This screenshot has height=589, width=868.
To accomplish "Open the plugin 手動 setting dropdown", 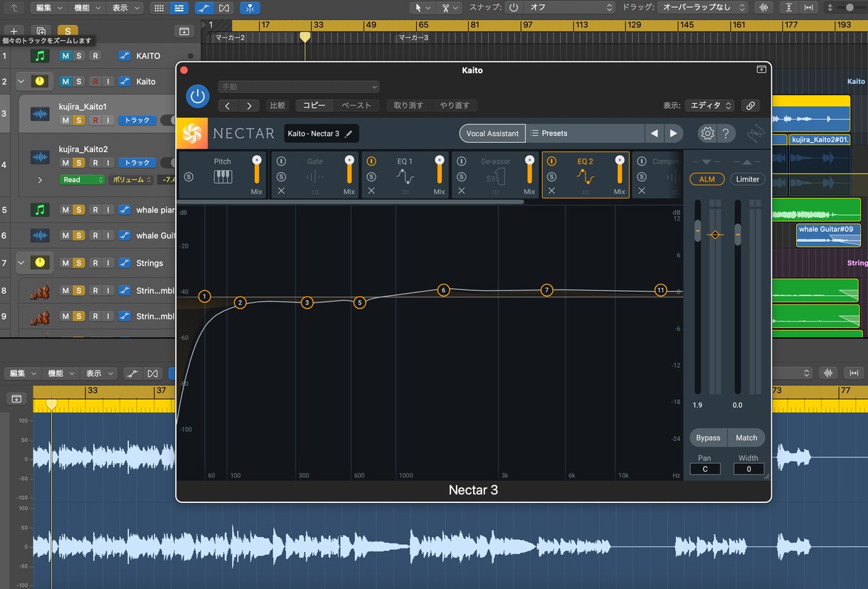I will (x=299, y=87).
